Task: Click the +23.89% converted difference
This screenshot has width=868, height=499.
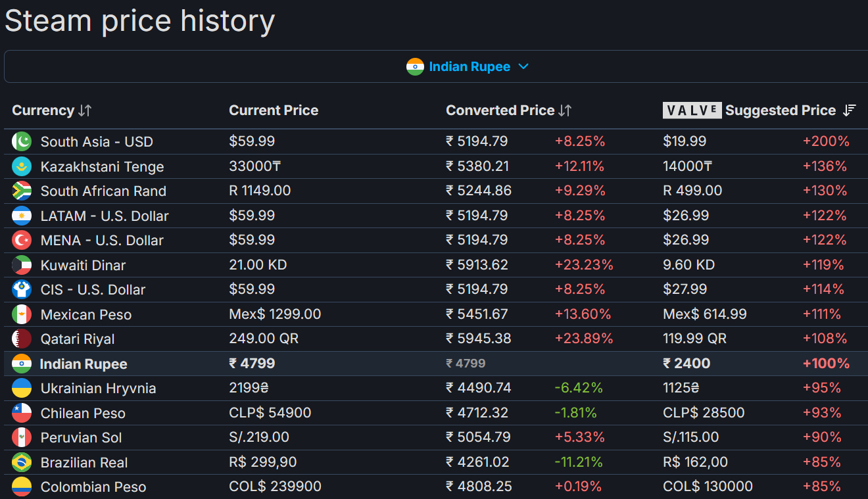Action: coord(584,339)
